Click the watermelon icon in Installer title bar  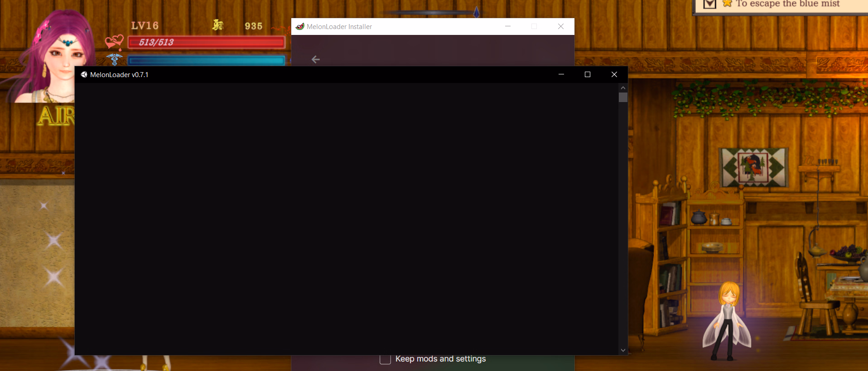click(300, 26)
